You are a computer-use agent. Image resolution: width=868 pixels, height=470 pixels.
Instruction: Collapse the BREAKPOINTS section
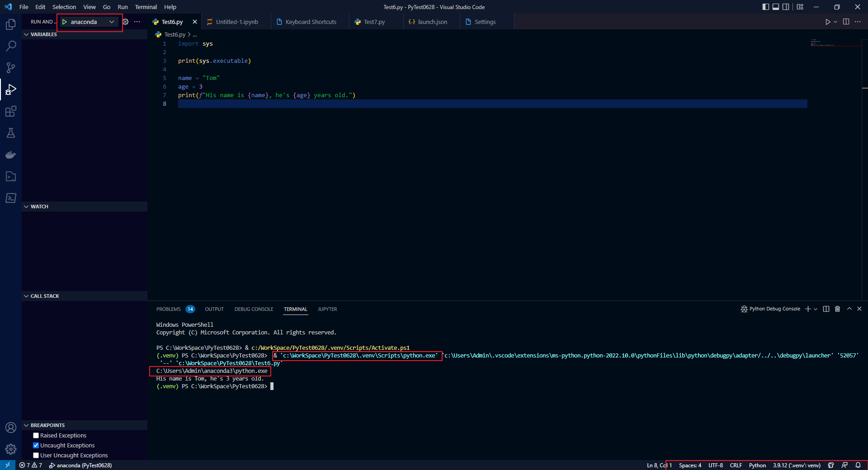coord(26,425)
